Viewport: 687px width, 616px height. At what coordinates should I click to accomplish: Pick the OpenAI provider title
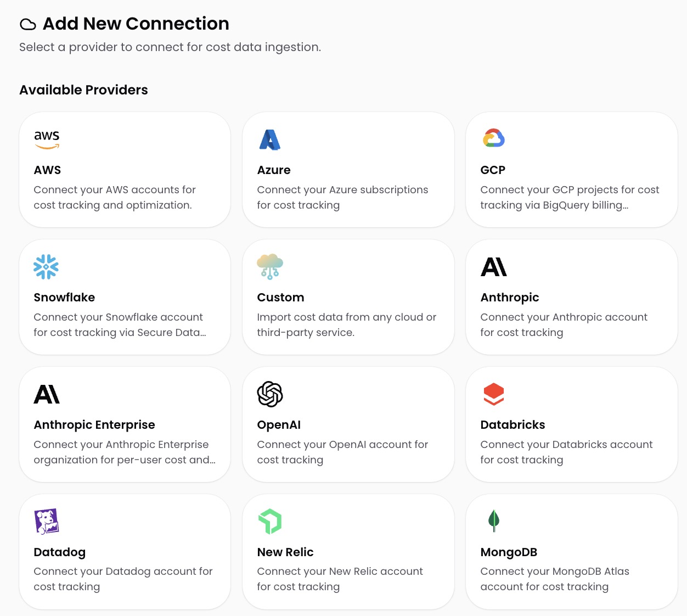pyautogui.click(x=279, y=425)
